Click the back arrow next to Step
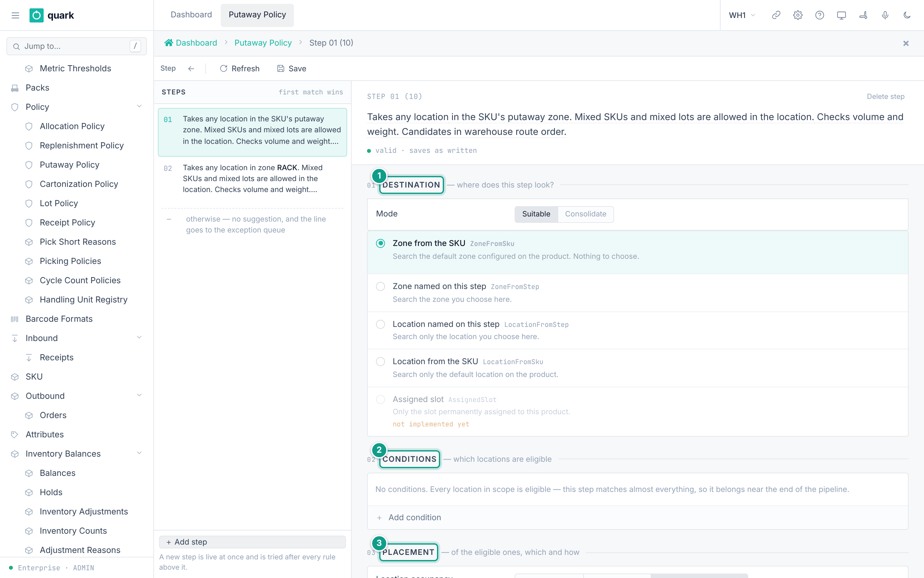This screenshot has height=578, width=924. [x=191, y=68]
